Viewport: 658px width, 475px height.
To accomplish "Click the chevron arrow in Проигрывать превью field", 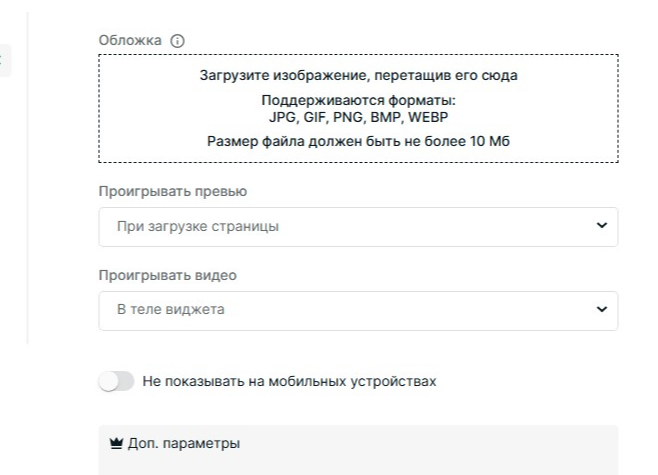I will (601, 226).
